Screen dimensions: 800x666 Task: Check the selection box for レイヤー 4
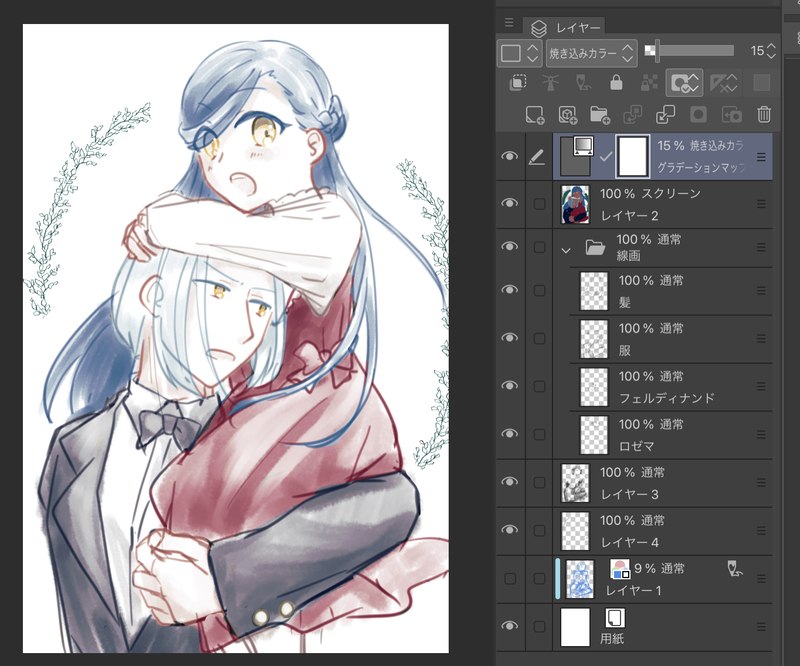(539, 530)
